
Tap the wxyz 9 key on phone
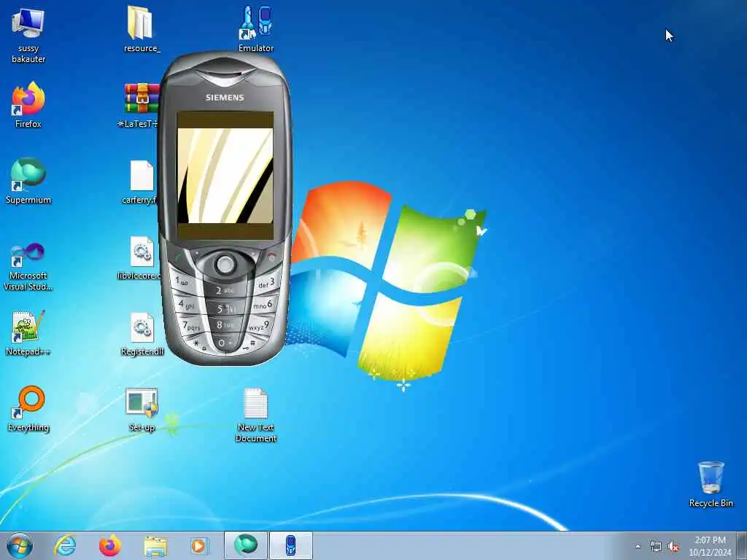coord(260,327)
